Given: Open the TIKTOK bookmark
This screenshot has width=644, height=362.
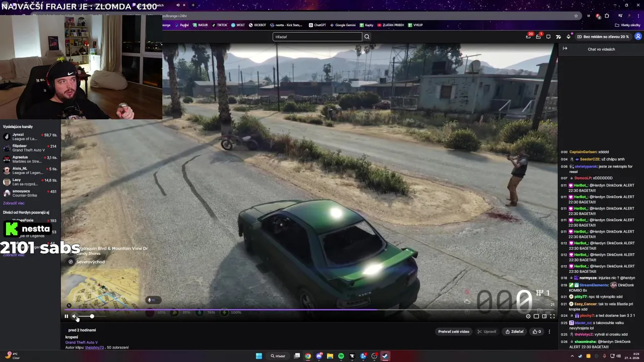Looking at the screenshot, I should 219,25.
